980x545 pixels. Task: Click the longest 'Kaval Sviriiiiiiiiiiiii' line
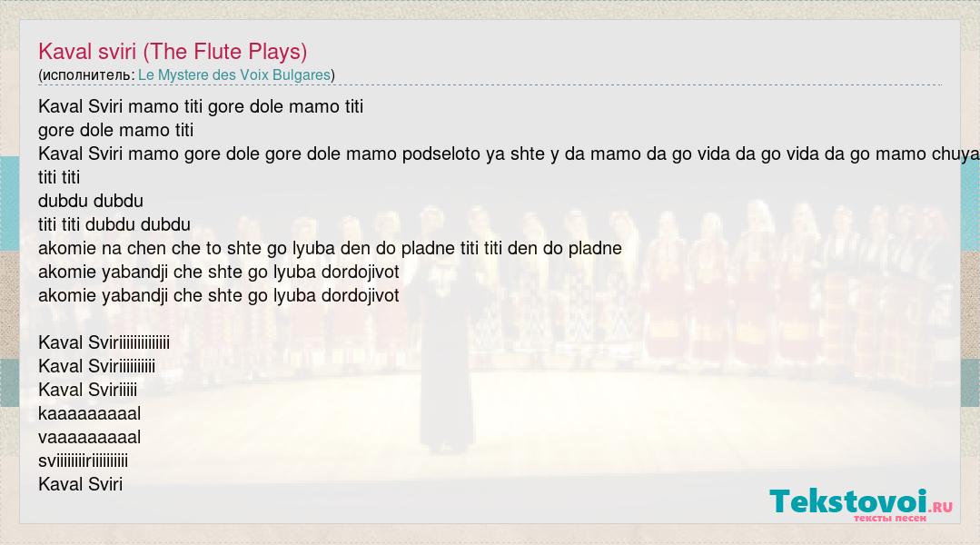[x=104, y=342]
